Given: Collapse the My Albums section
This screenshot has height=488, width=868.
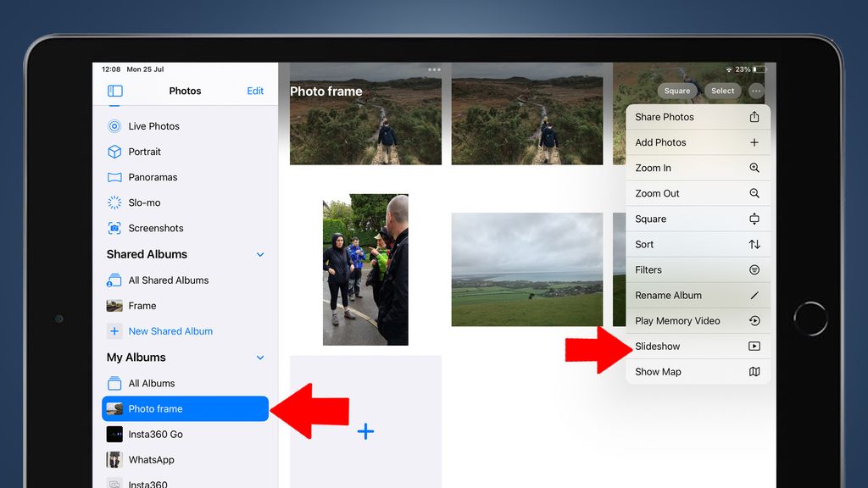Looking at the screenshot, I should point(260,358).
